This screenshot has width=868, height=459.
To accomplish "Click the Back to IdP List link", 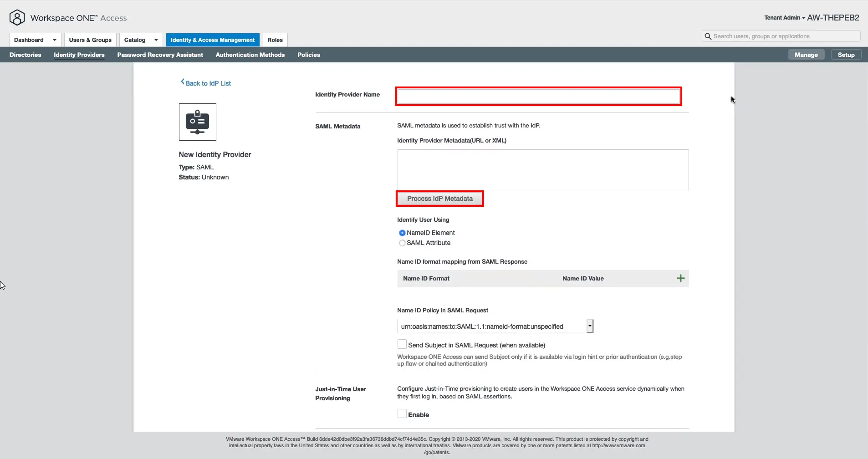I will coord(208,83).
